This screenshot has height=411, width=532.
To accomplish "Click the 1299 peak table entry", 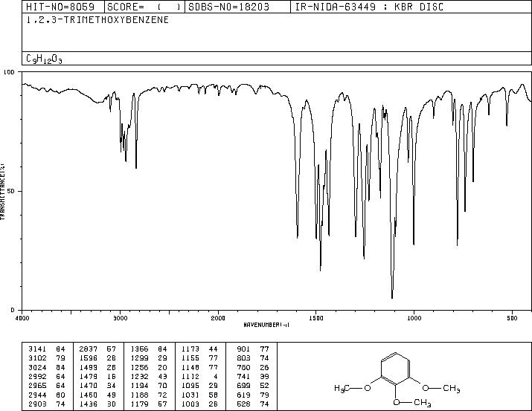I will pyautogui.click(x=149, y=358).
